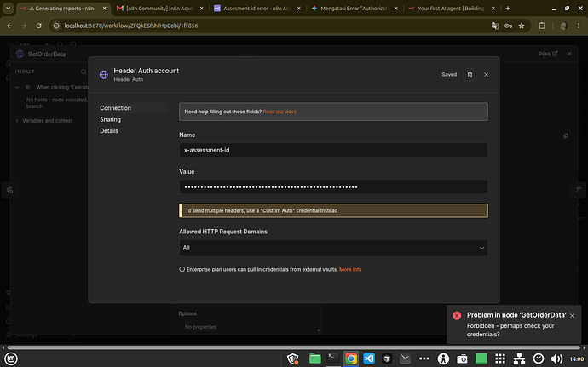Click the Header Auth account title text
This screenshot has height=367, width=588.
tap(147, 71)
